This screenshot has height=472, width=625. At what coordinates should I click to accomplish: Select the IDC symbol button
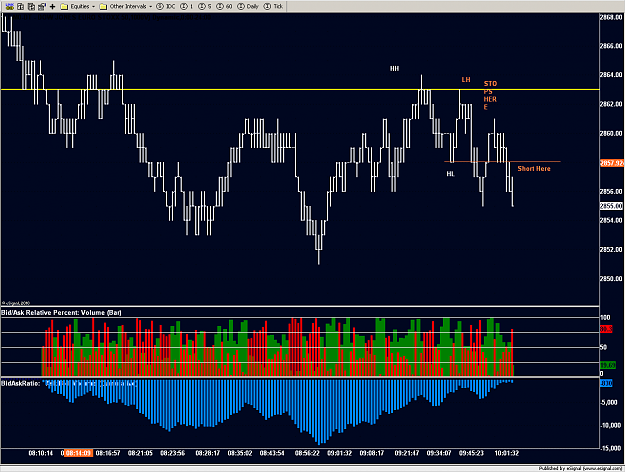click(165, 6)
